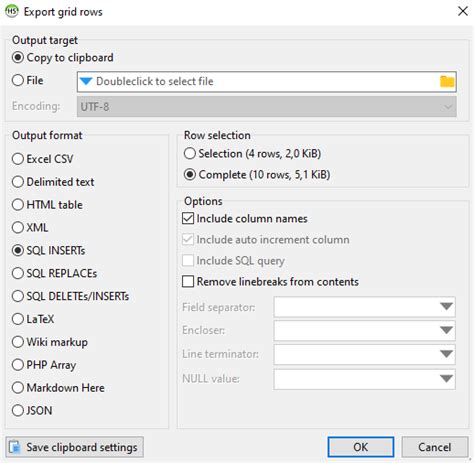Open the Encoding UTF-8 dropdown
Image resolution: width=474 pixels, height=463 pixels.
(267, 107)
